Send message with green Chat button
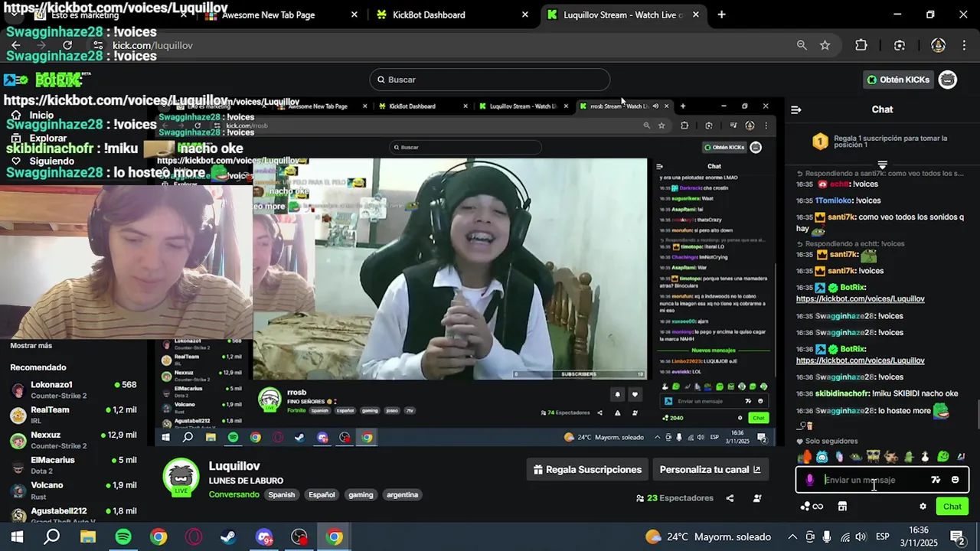 [952, 507]
